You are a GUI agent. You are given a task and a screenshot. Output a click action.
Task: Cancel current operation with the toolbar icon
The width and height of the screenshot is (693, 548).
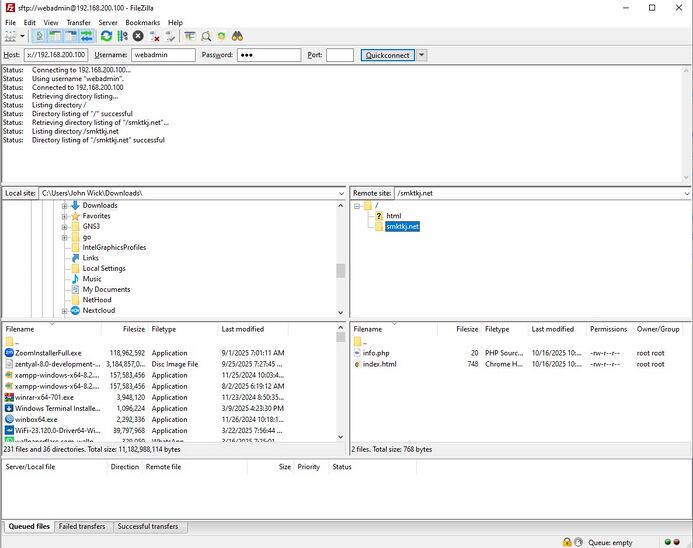click(x=138, y=36)
